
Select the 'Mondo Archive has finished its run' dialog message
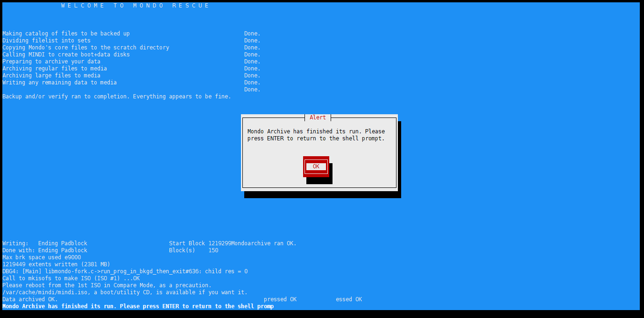click(316, 135)
